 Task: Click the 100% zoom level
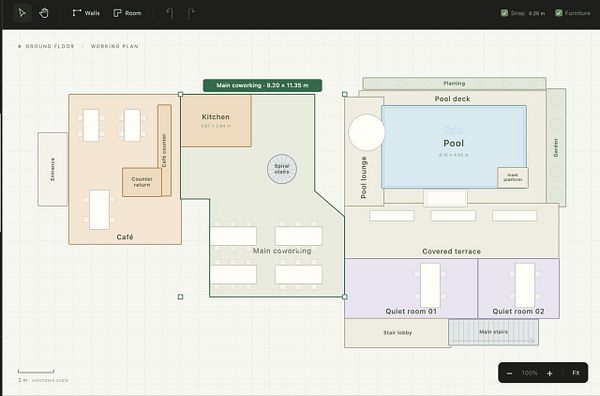coord(530,373)
